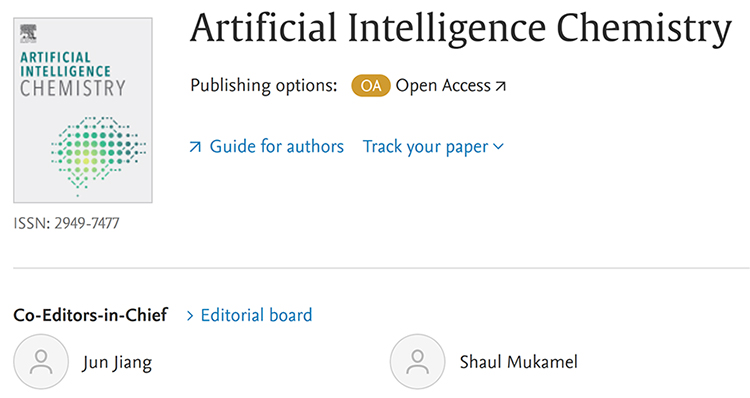750x398 pixels.
Task: Expand the Track your paper dropdown
Action: point(433,146)
